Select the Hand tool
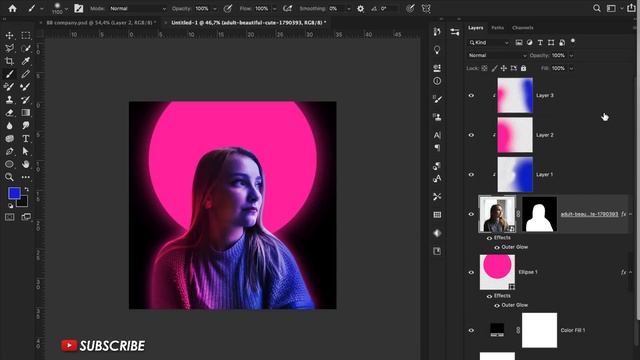The height and width of the screenshot is (360, 640). (x=26, y=164)
